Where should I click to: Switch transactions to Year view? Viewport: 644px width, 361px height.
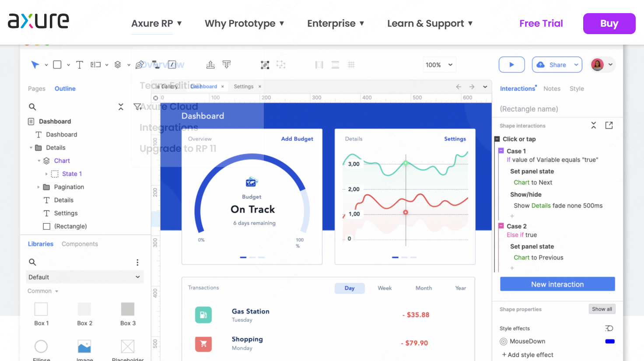pyautogui.click(x=461, y=288)
